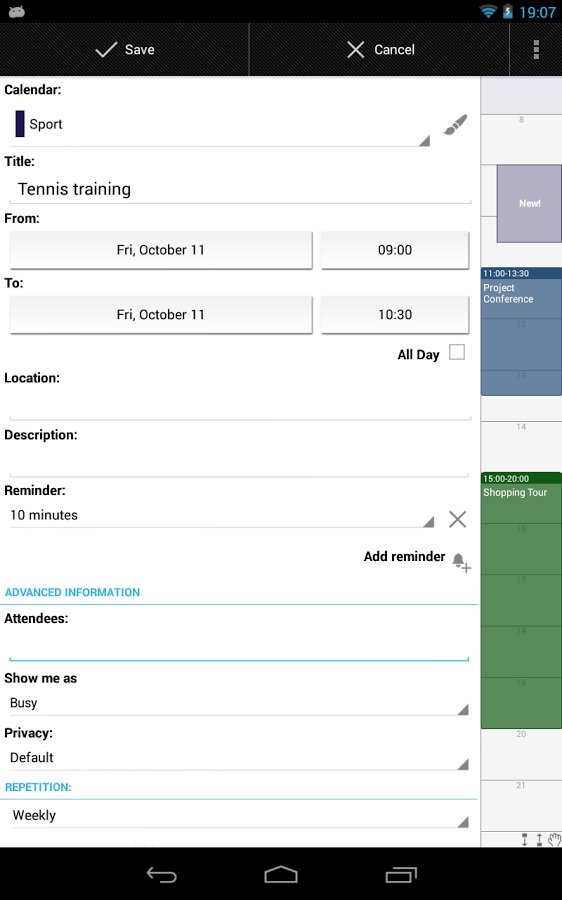The image size is (562, 900).
Task: Tap the Add reminder bell icon
Action: point(461,562)
